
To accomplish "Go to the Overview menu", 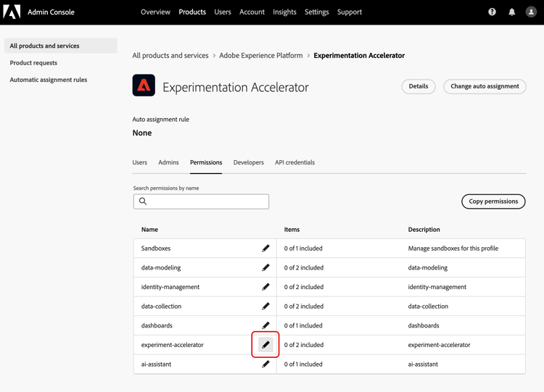I will tap(155, 12).
